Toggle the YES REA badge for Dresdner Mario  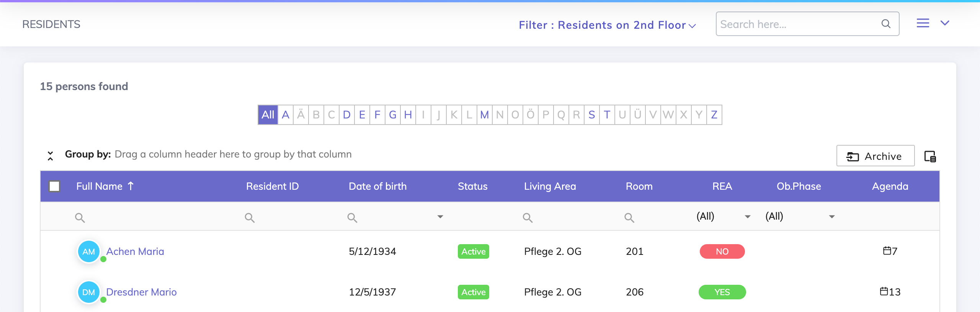click(722, 292)
